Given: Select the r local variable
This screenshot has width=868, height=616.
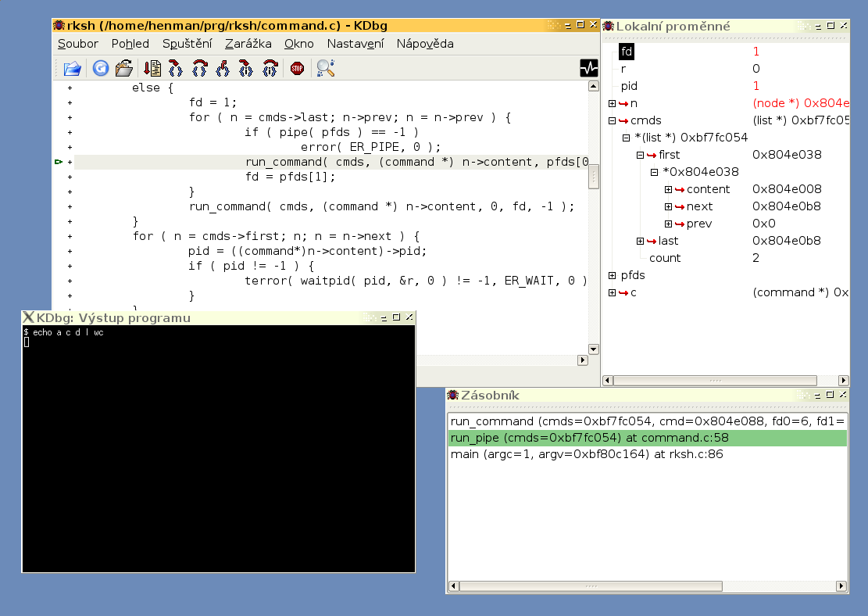Looking at the screenshot, I should pos(623,69).
